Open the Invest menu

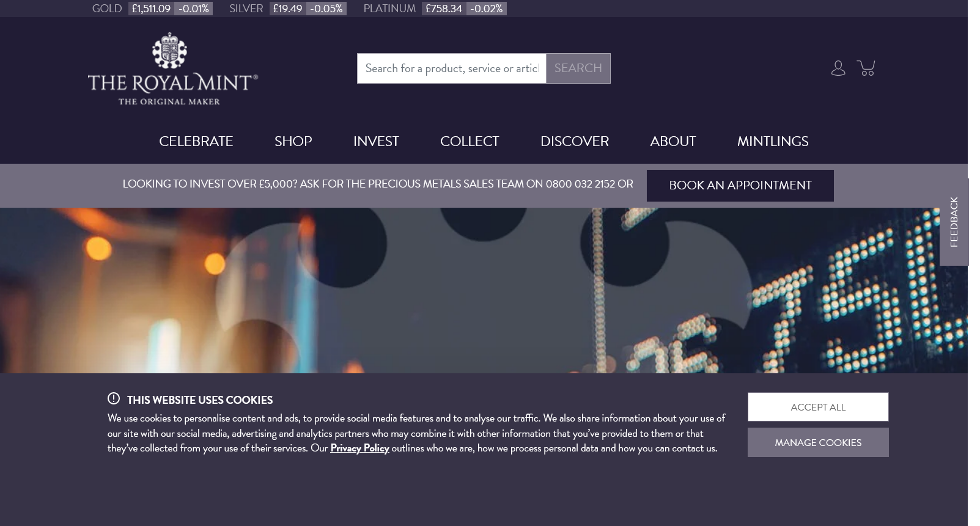click(376, 141)
